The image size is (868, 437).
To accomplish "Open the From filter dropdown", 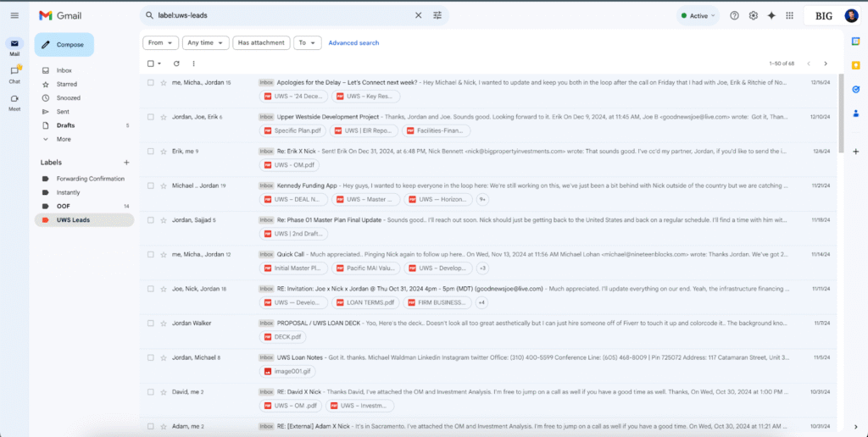I will tap(160, 42).
